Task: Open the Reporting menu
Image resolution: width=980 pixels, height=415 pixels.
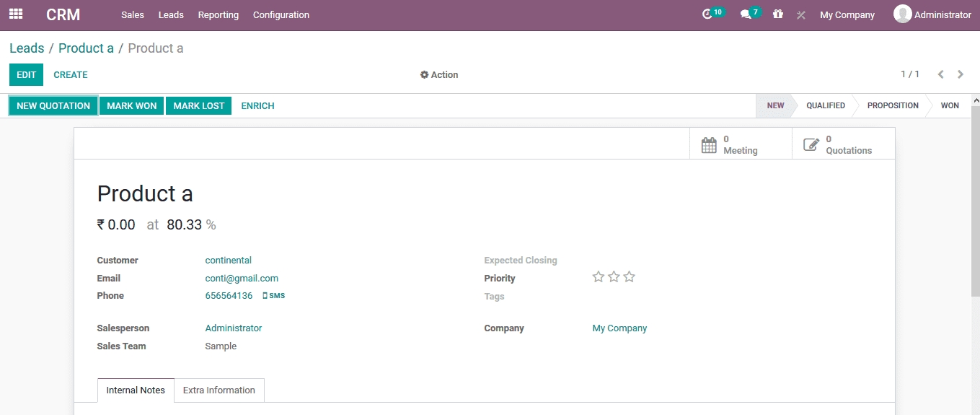Action: tap(218, 15)
